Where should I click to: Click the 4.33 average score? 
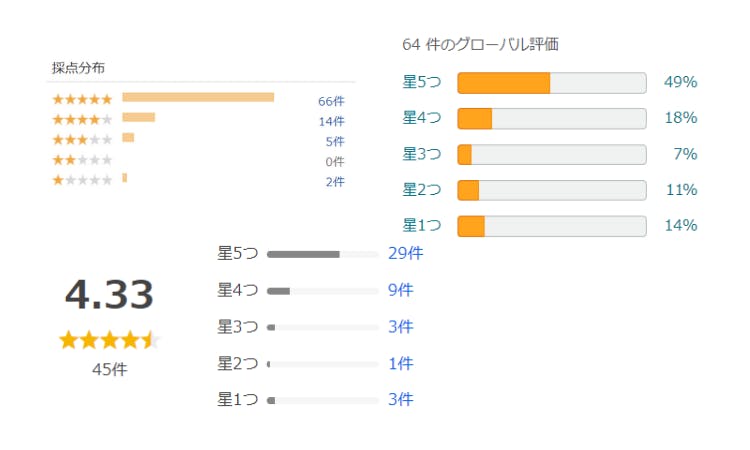click(x=109, y=295)
